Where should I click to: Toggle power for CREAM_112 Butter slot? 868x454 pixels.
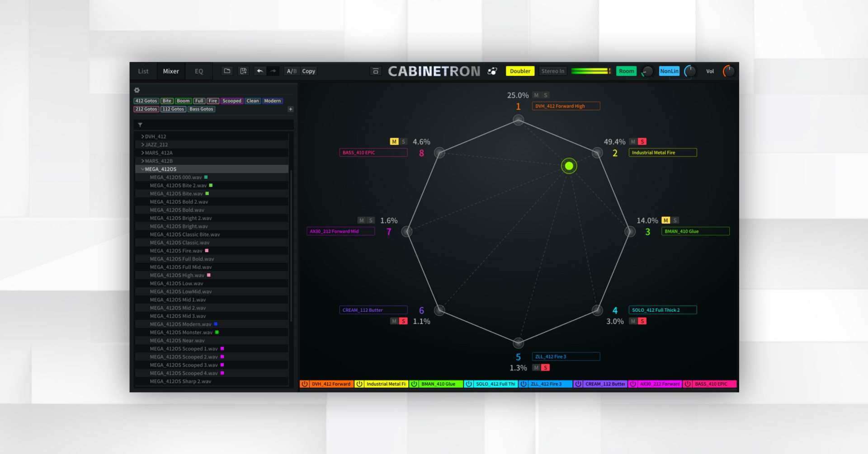[578, 384]
